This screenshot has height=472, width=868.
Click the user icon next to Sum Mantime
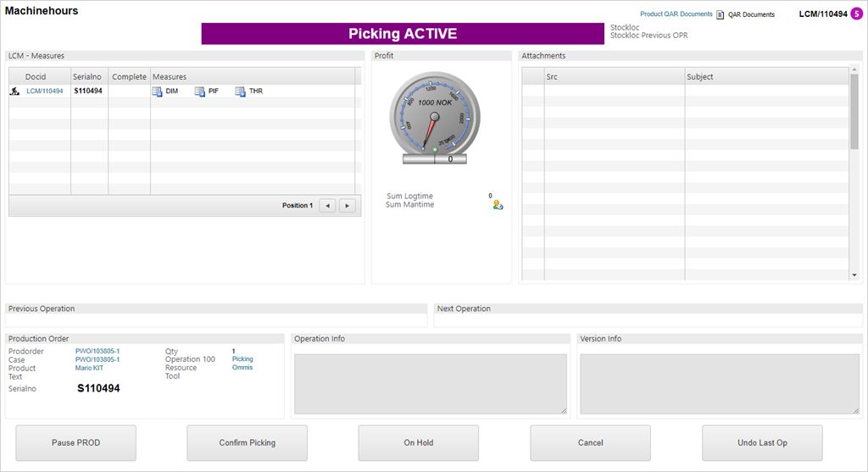(498, 205)
